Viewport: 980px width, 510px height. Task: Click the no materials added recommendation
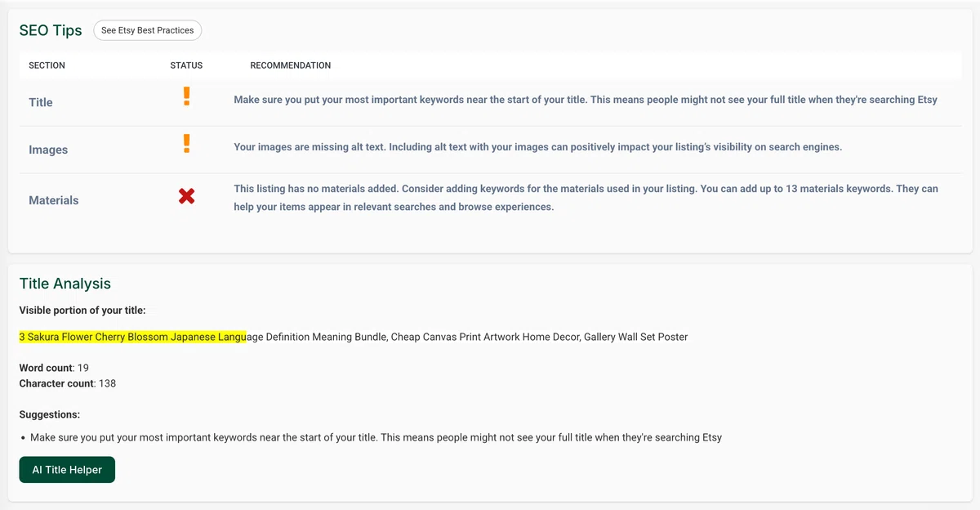tap(586, 198)
